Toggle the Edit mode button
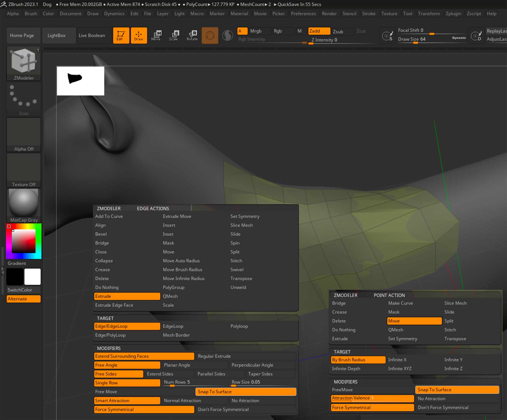Screen dimensions: 507x420 (121, 35)
